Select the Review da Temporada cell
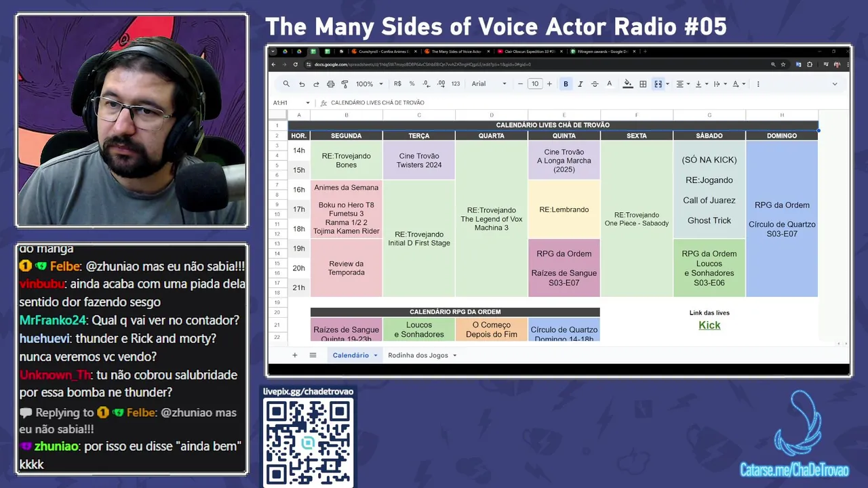 [x=347, y=268]
